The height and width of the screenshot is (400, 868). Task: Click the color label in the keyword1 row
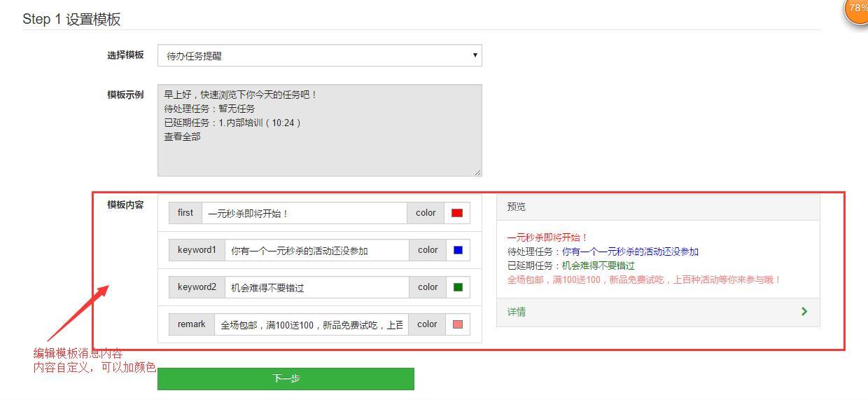[428, 250]
